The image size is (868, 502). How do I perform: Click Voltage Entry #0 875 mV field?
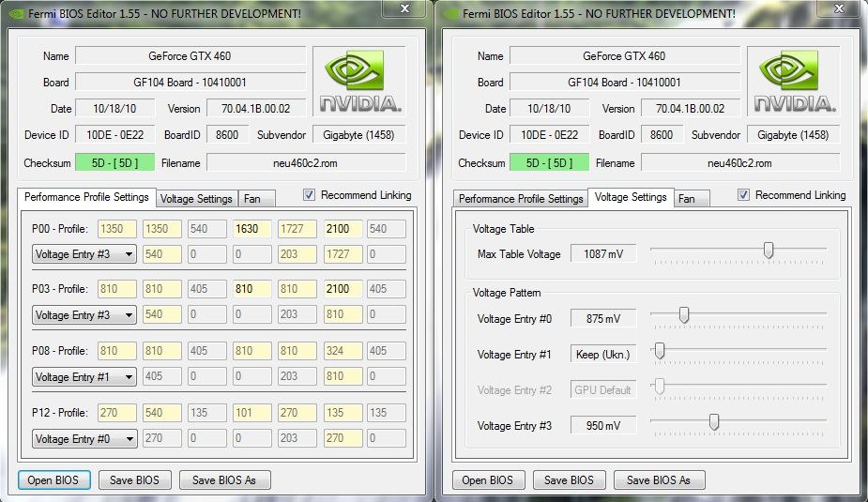(x=602, y=319)
